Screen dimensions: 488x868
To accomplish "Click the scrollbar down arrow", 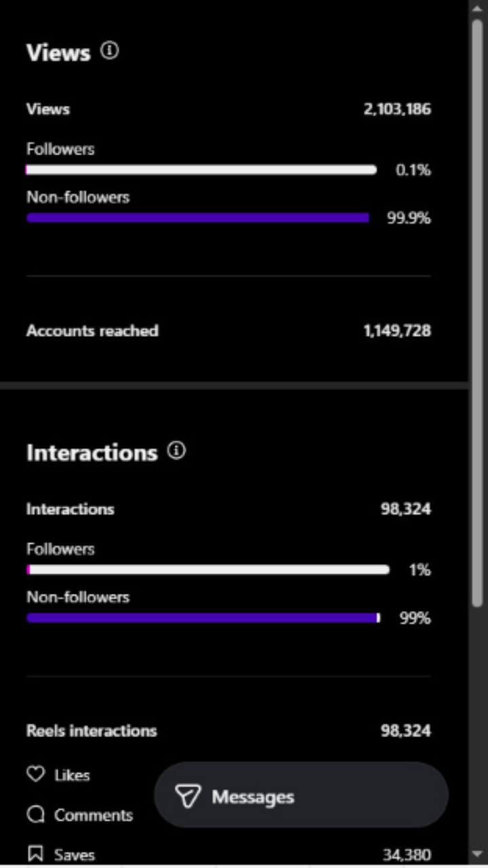I will click(477, 854).
